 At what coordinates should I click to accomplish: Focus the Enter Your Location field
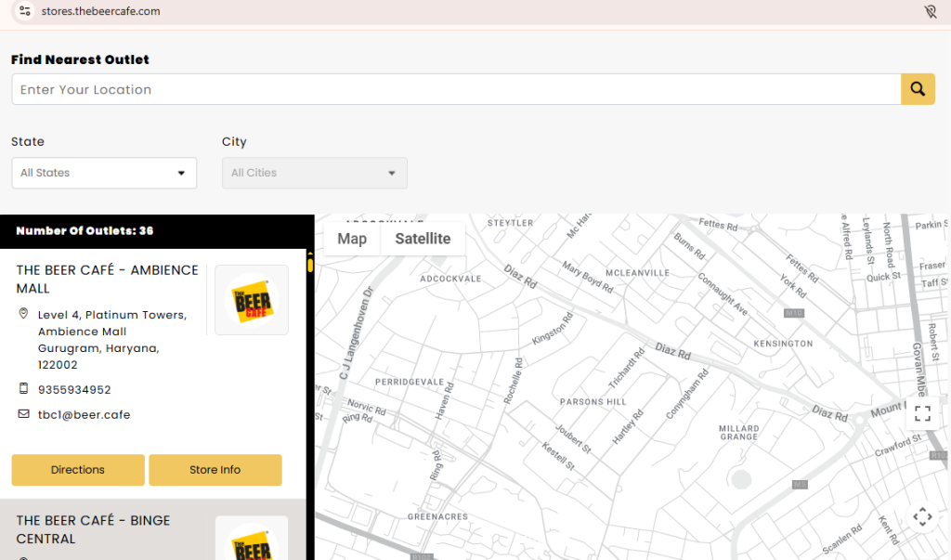456,89
